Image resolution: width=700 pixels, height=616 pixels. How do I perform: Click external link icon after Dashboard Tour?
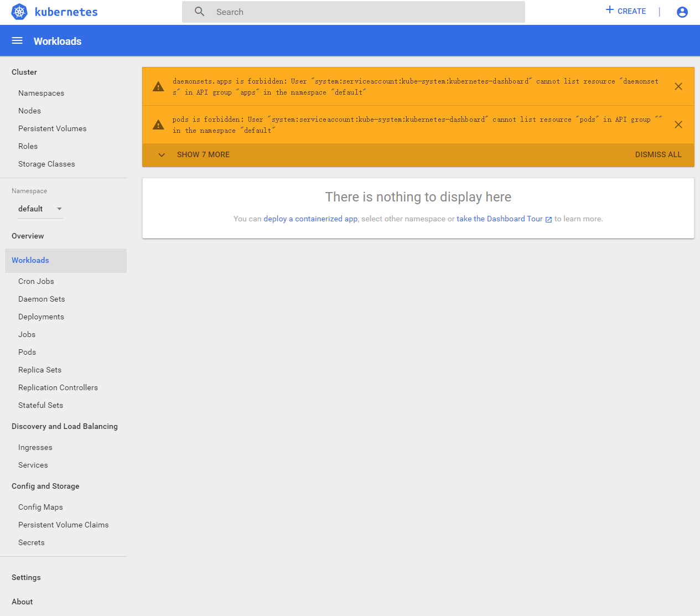click(548, 220)
